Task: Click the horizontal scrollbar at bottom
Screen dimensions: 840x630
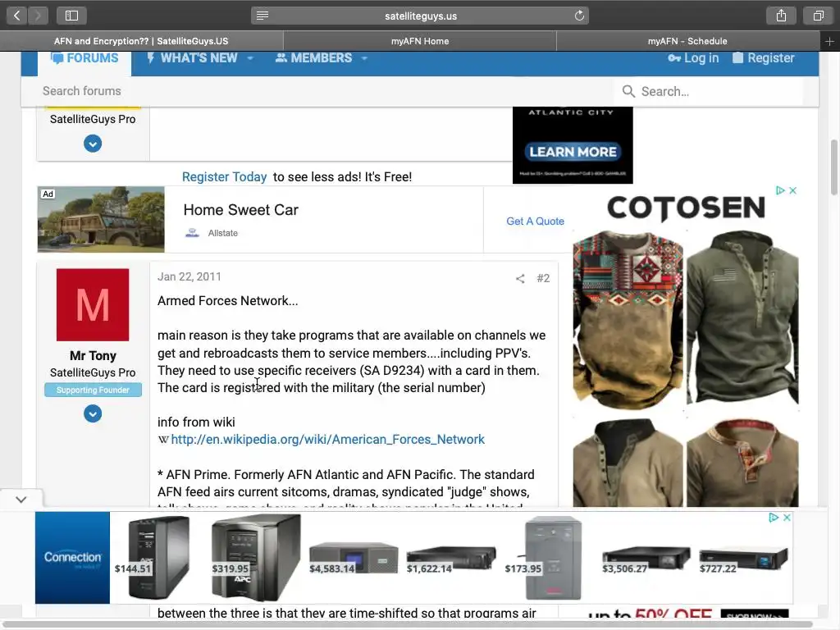Action: click(x=409, y=624)
